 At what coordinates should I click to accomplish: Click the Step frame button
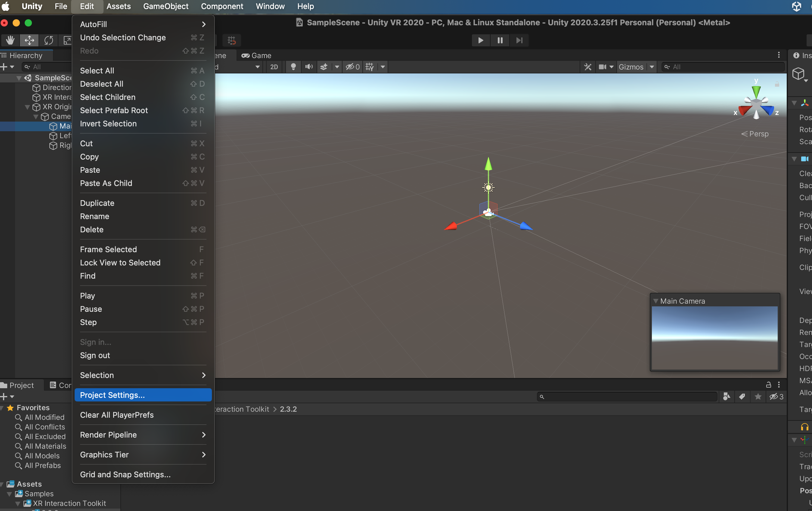click(519, 40)
